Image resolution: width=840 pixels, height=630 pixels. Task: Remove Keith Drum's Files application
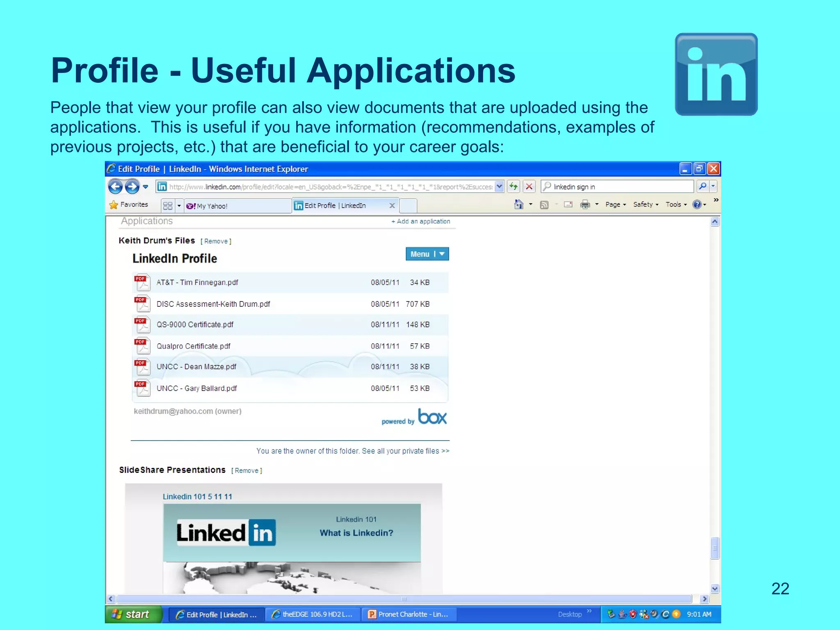(216, 241)
